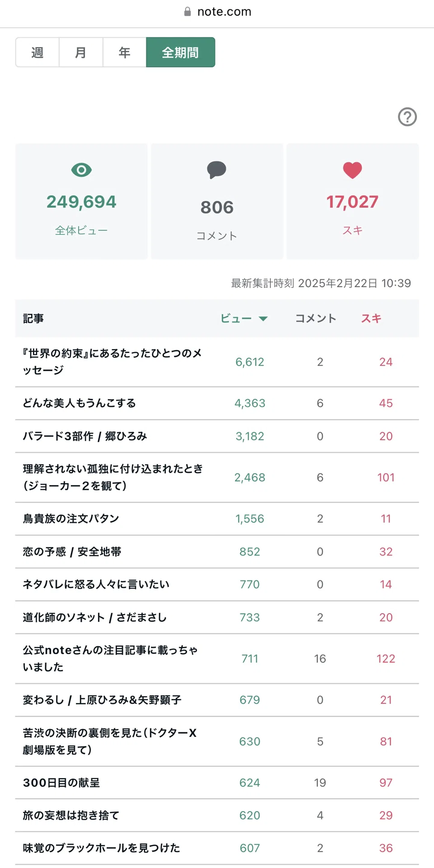Click the note.com address bar

point(217,12)
